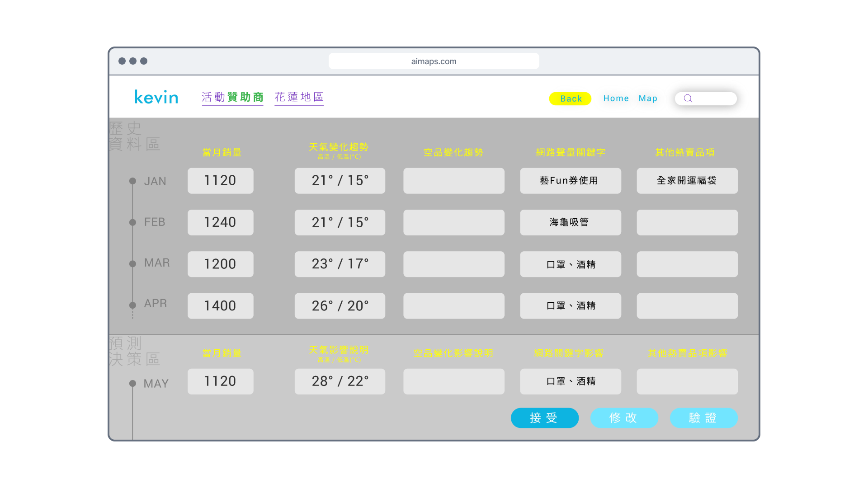Click the search magnifier icon
Screen dimensions: 868x488
pos(688,99)
